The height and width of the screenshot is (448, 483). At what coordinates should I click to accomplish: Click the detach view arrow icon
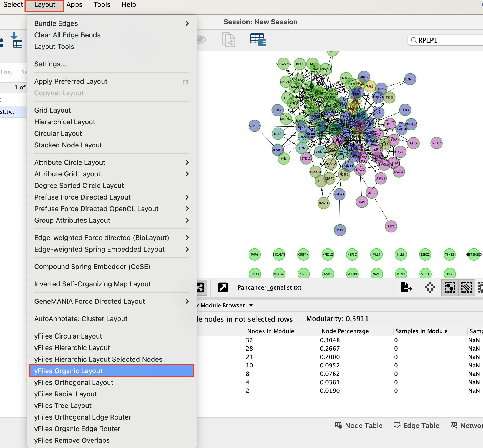pyautogui.click(x=223, y=287)
